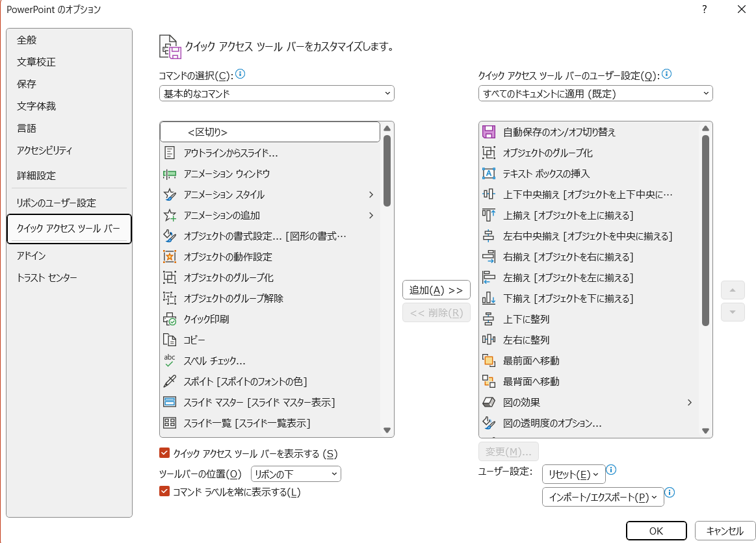Click the スライド一覧 grid icon
Screen dimensions: 756x543
coord(169,423)
